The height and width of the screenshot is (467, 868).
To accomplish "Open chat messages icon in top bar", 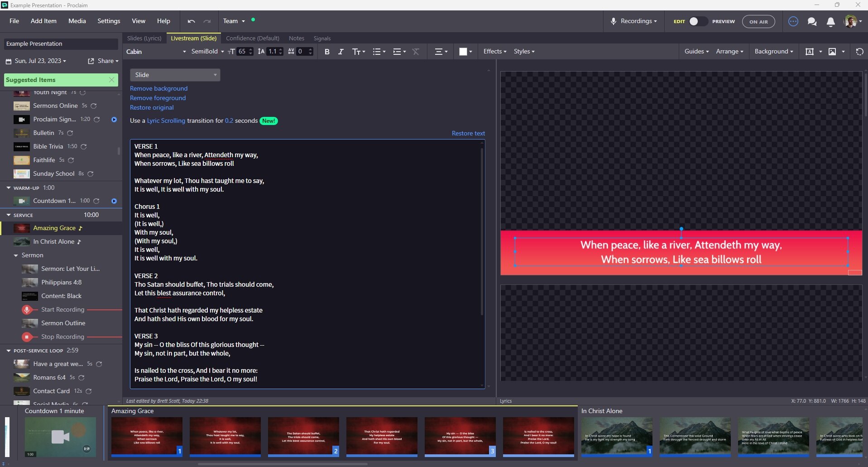I will tap(812, 21).
